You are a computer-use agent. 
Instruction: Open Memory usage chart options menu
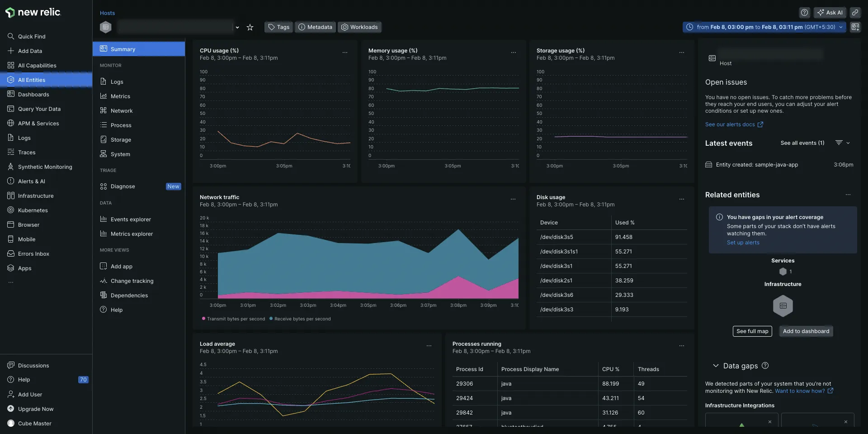pos(514,52)
